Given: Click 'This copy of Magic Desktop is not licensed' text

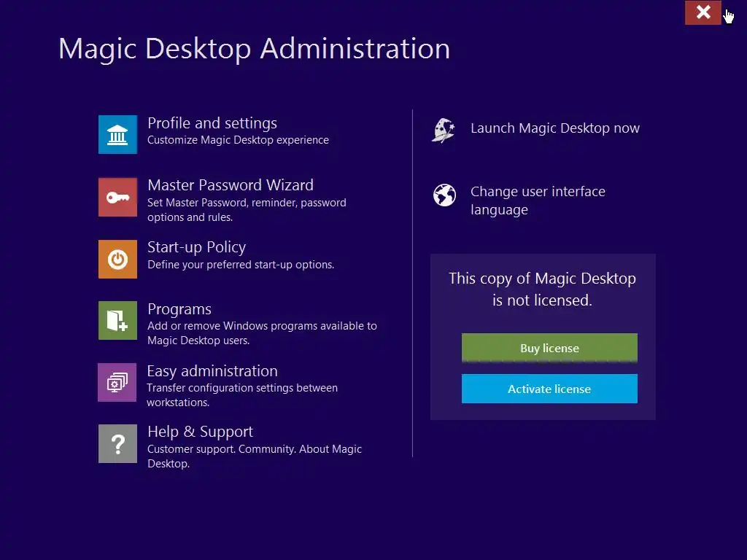Looking at the screenshot, I should [543, 289].
